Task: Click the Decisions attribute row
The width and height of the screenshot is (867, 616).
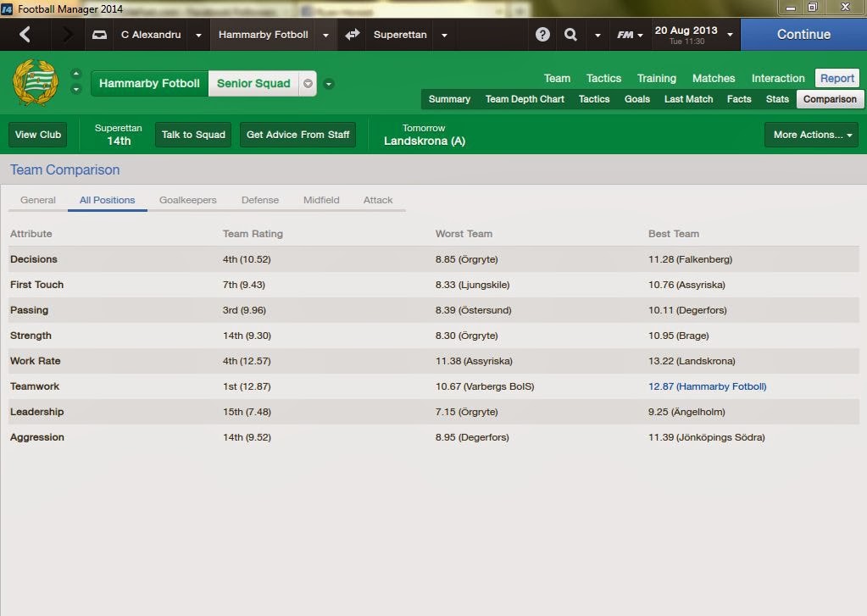Action: pos(434,259)
